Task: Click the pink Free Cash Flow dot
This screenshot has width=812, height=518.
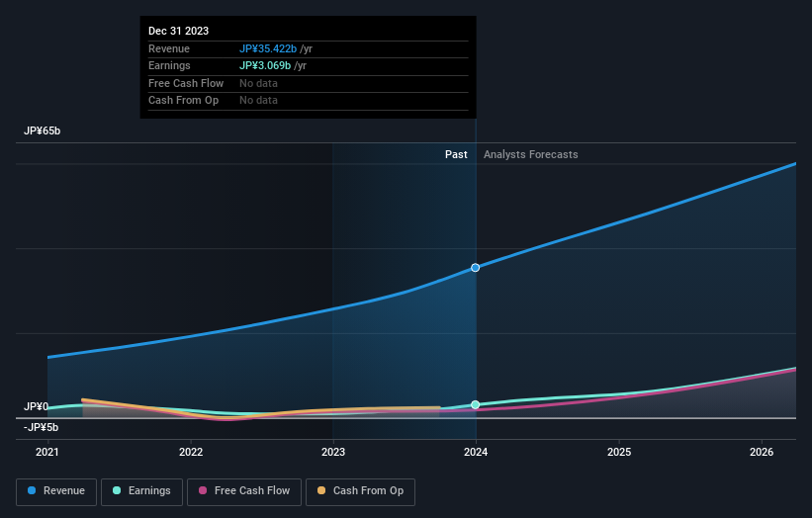Action: tap(203, 490)
